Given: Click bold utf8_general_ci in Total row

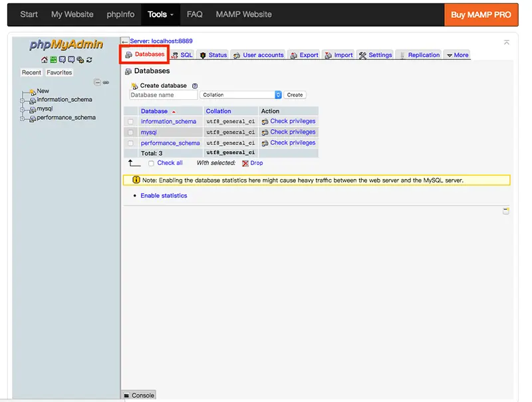Looking at the screenshot, I should tap(230, 153).
